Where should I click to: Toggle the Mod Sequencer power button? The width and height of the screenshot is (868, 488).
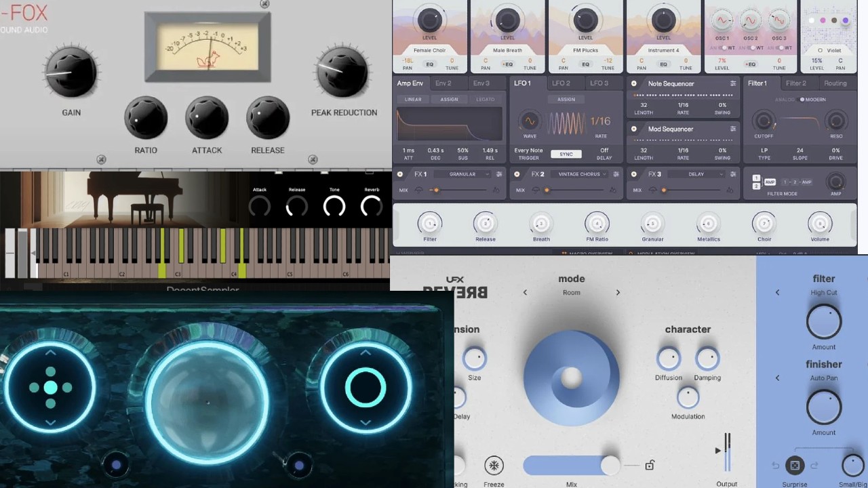[x=634, y=129]
